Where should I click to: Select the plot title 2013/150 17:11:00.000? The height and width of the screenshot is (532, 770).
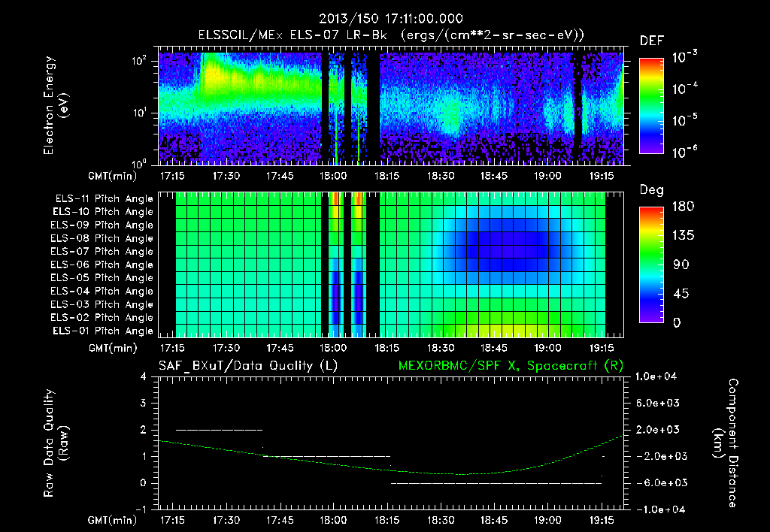391,19
